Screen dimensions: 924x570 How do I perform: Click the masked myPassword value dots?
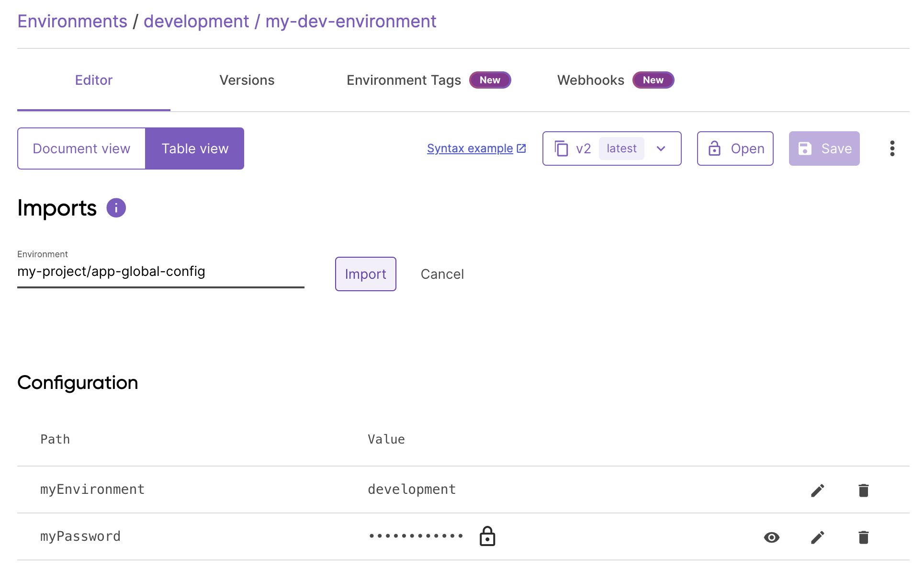coord(416,536)
